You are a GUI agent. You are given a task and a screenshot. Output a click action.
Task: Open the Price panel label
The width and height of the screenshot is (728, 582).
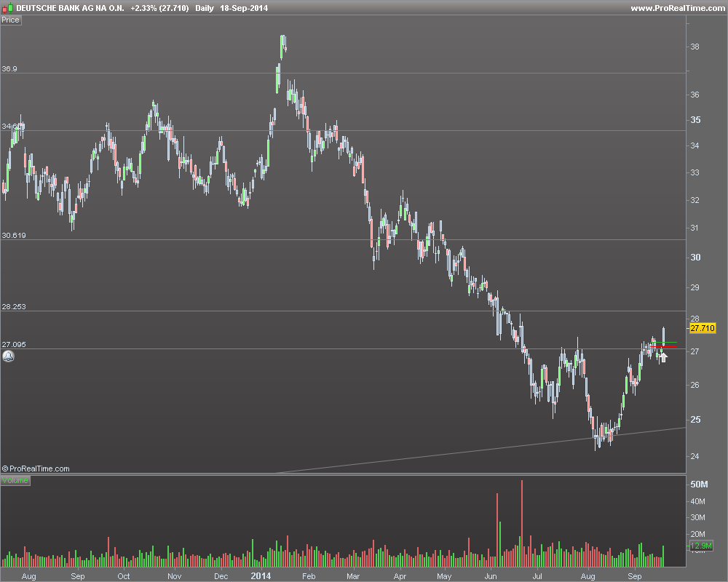click(11, 20)
